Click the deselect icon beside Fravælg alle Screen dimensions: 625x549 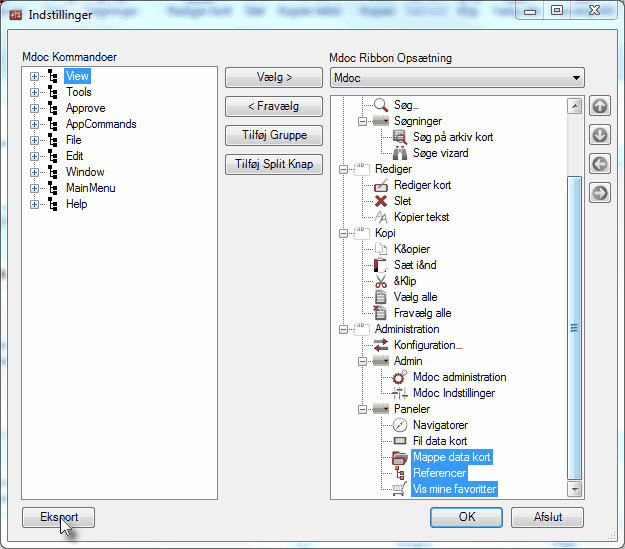[x=380, y=313]
